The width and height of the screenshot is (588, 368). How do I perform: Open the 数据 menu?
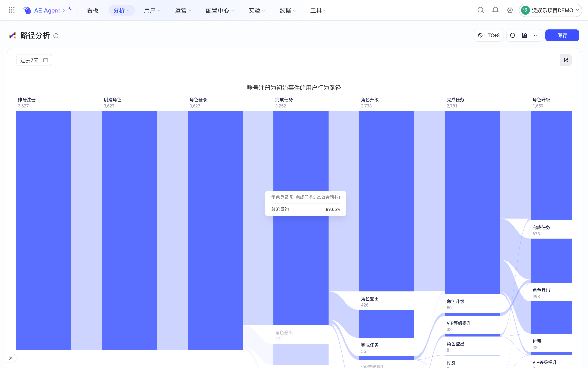(x=288, y=10)
